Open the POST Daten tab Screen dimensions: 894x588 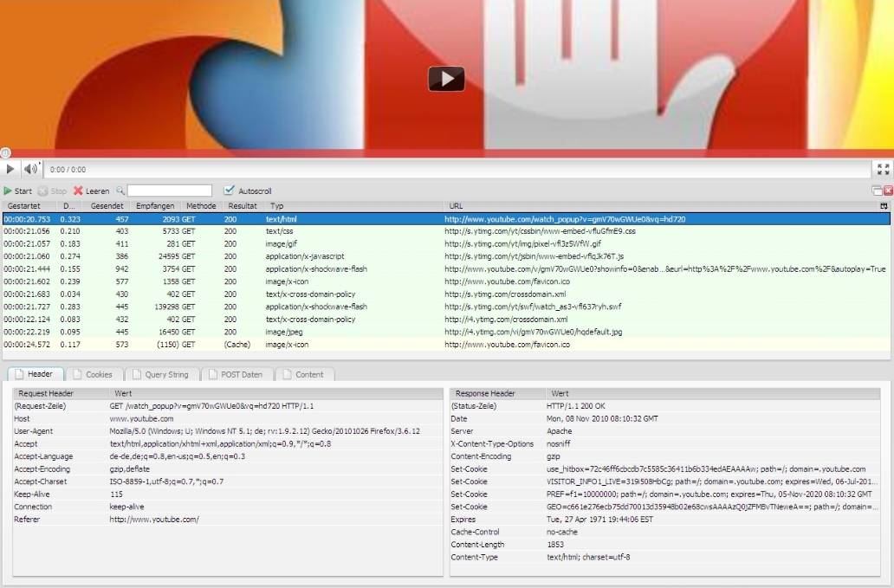(236, 374)
